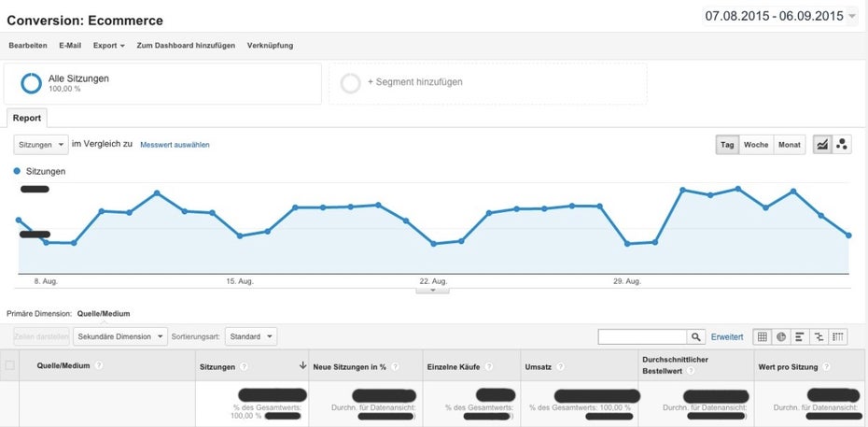Viewport: 868px width, 427px height.
Task: Sort by Durchschnittlicher Bestellwert column
Action: tap(676, 364)
